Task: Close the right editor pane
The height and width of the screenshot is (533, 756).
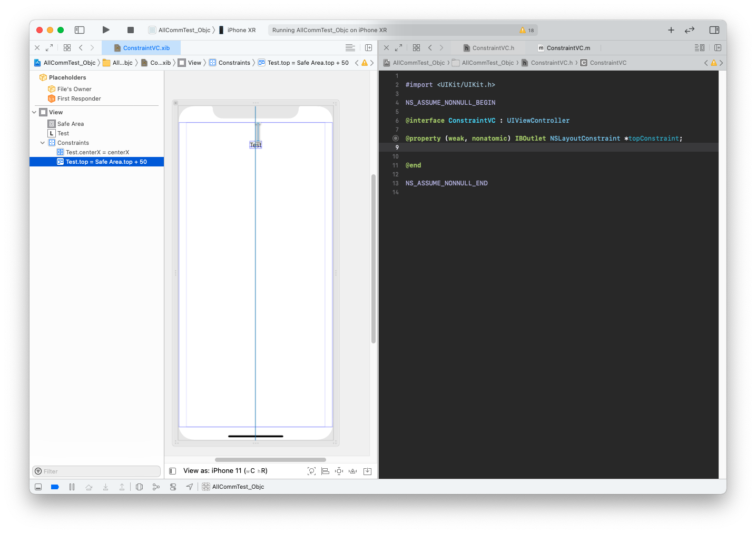Action: (386, 47)
